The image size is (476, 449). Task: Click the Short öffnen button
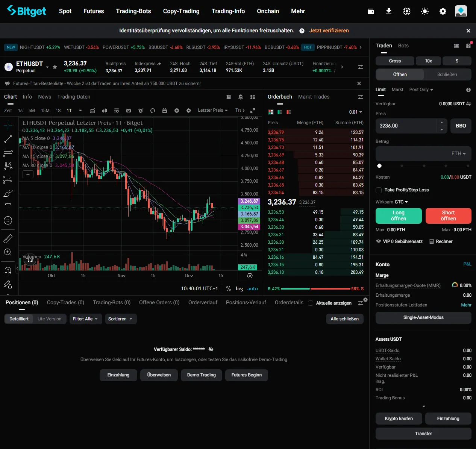point(448,215)
